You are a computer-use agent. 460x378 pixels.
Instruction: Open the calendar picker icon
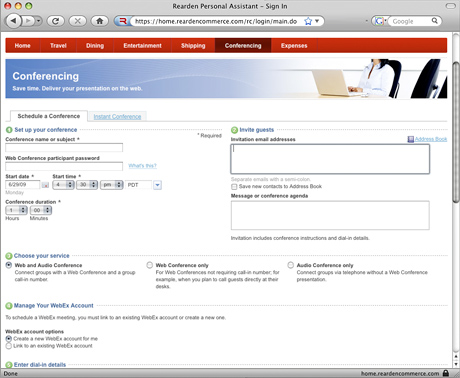click(x=46, y=185)
